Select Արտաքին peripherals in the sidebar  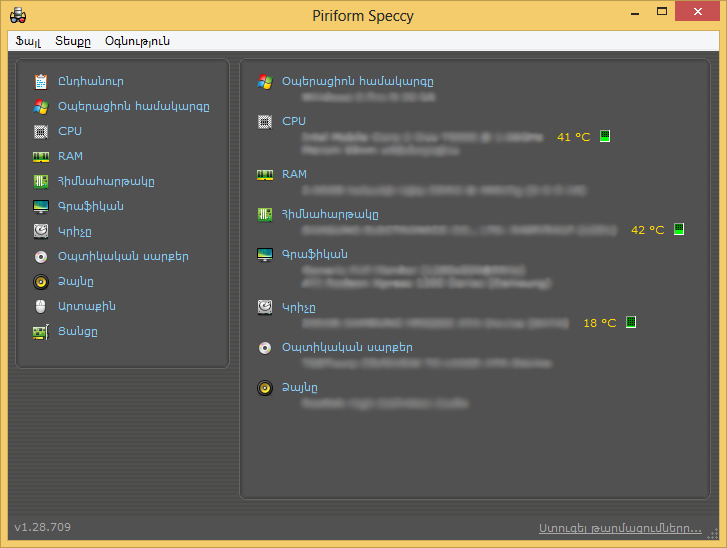(x=87, y=306)
